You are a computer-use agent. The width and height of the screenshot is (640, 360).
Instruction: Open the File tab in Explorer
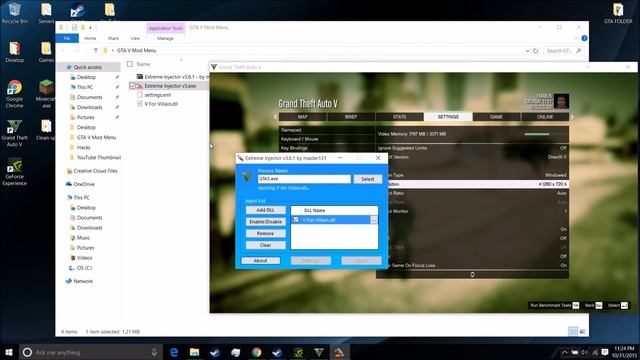pyautogui.click(x=67, y=38)
